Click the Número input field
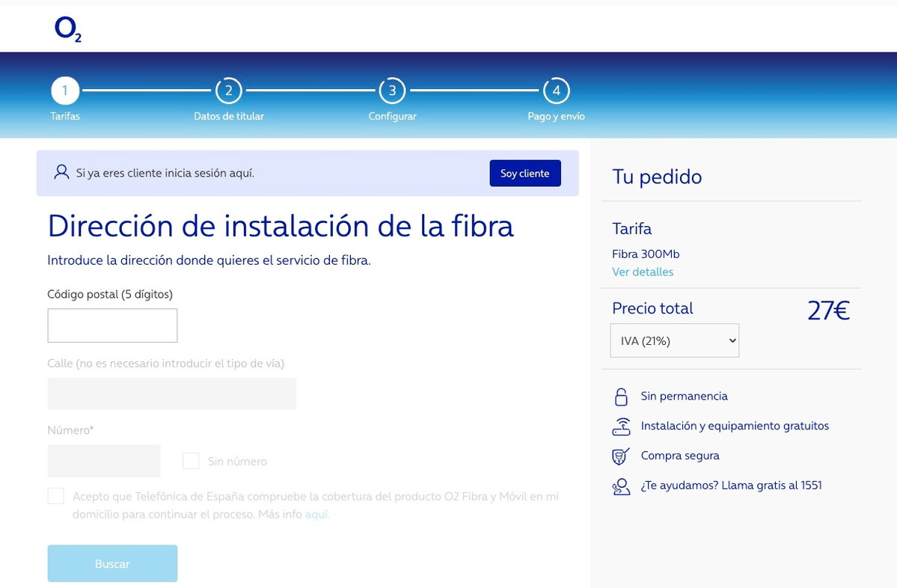897x588 pixels. click(x=103, y=460)
